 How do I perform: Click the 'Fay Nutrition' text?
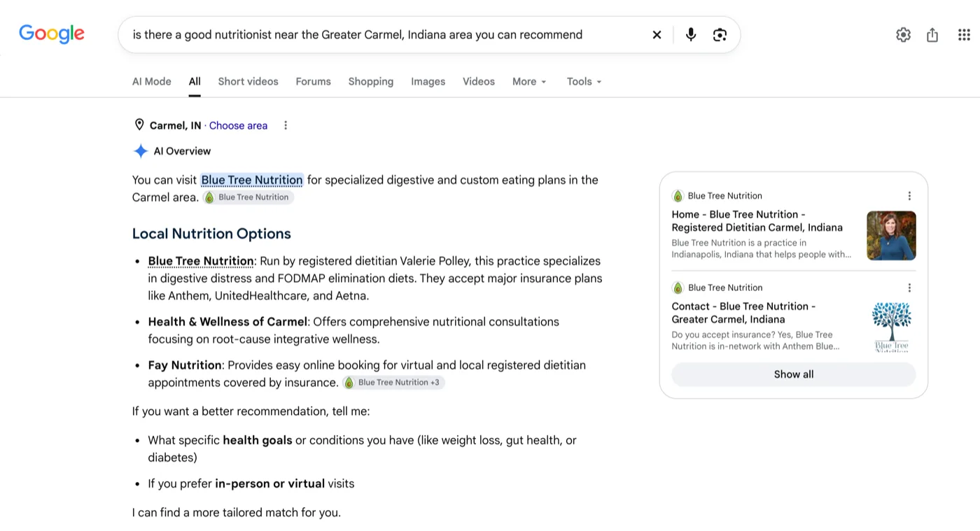tap(185, 365)
